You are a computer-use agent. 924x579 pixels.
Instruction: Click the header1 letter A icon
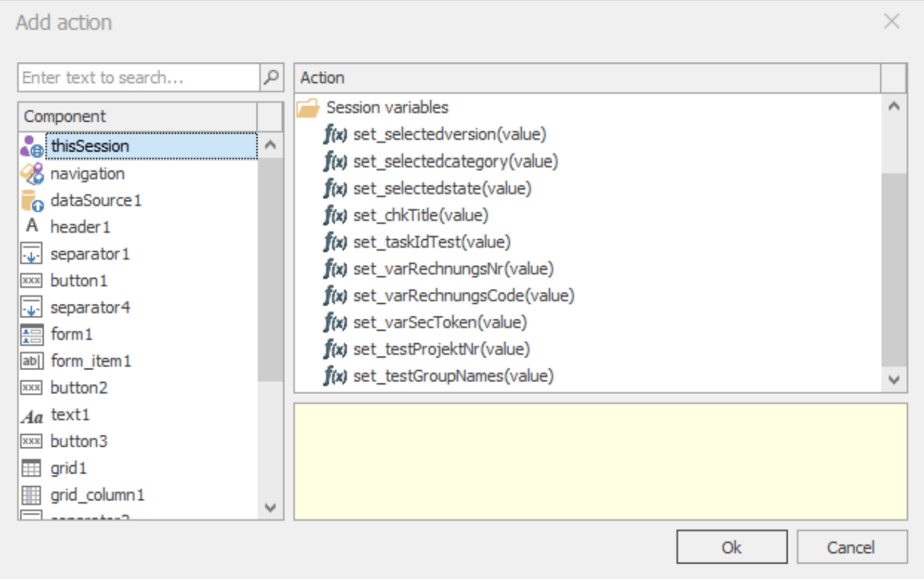[32, 227]
